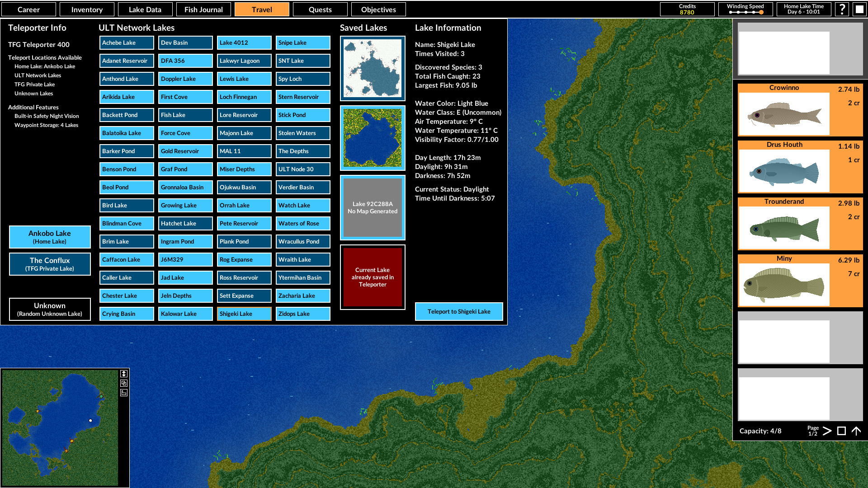Image resolution: width=868 pixels, height=488 pixels.
Task: Toggle the overlapping-squares overlay icon beside minimap
Action: pyautogui.click(x=124, y=383)
